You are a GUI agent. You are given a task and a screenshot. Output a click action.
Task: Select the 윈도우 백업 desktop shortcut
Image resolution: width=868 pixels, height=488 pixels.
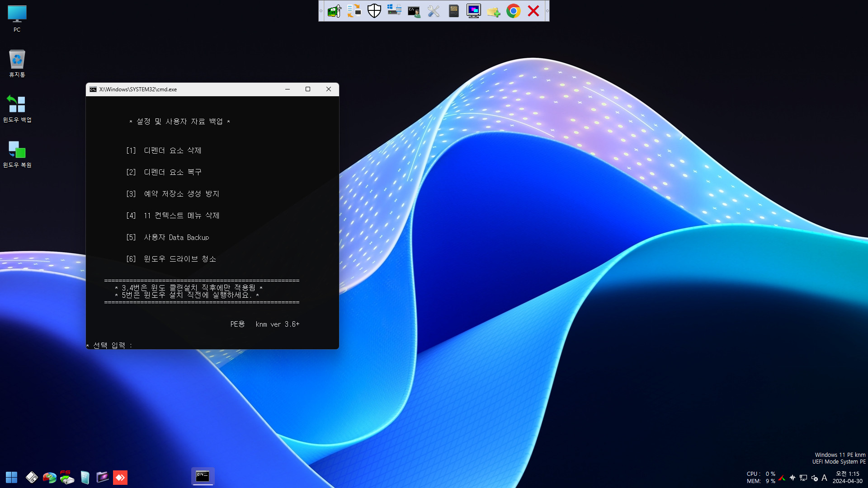pyautogui.click(x=17, y=109)
